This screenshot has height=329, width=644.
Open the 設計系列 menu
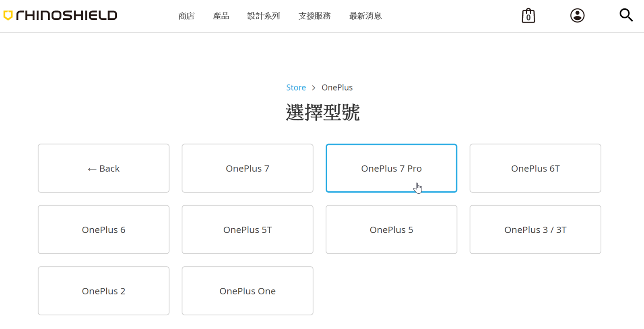(264, 16)
